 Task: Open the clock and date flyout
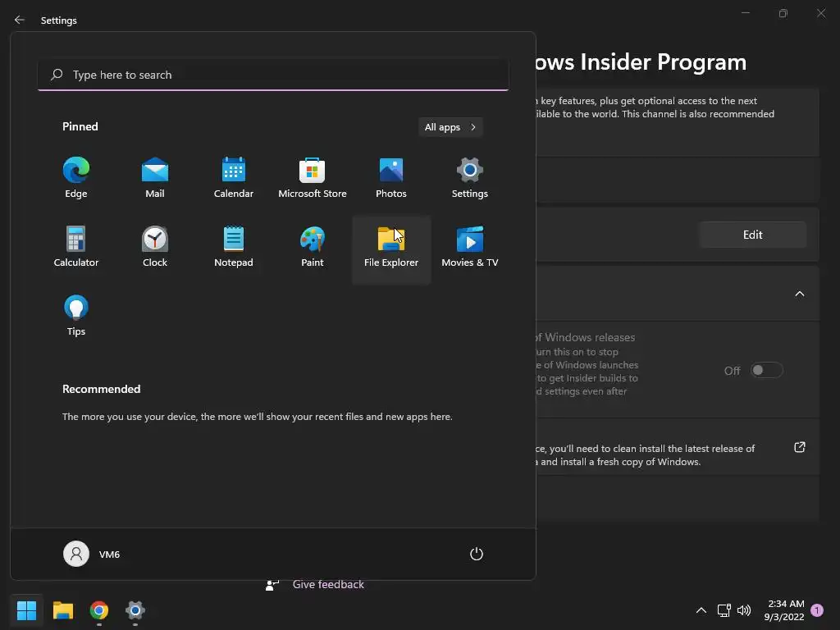coord(784,610)
